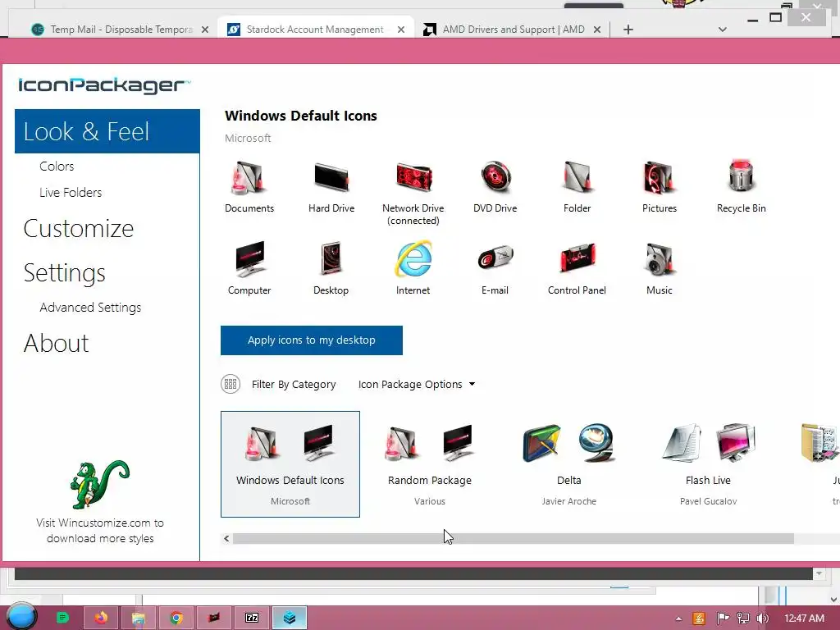The image size is (840, 630).
Task: Select the Hard Drive icon preview
Action: 331,178
